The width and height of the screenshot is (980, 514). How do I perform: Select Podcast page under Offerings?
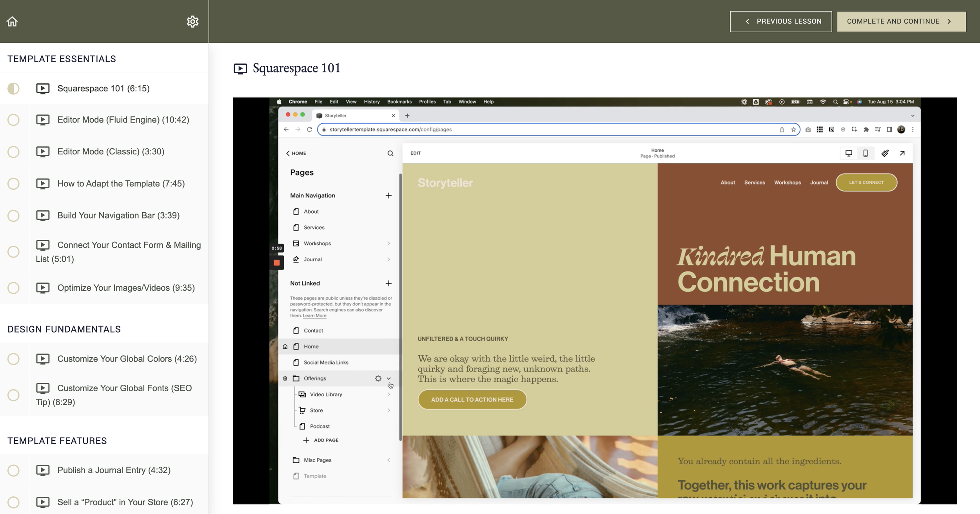(x=319, y=427)
